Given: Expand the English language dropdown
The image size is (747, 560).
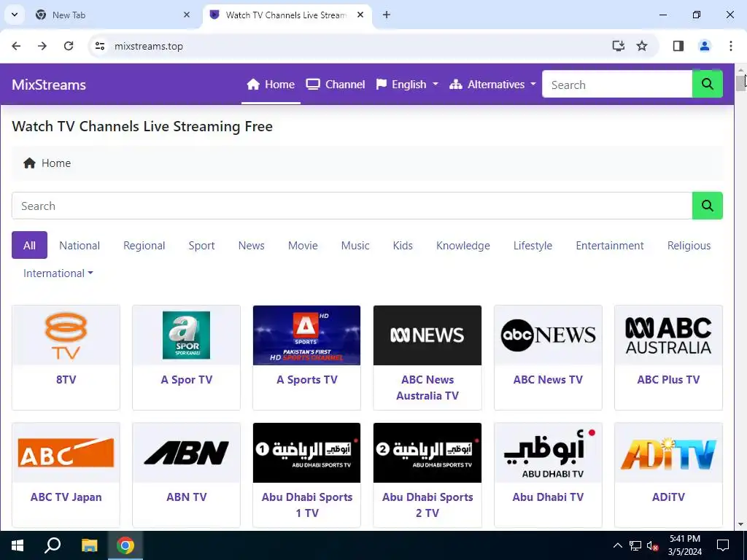Looking at the screenshot, I should [x=407, y=85].
